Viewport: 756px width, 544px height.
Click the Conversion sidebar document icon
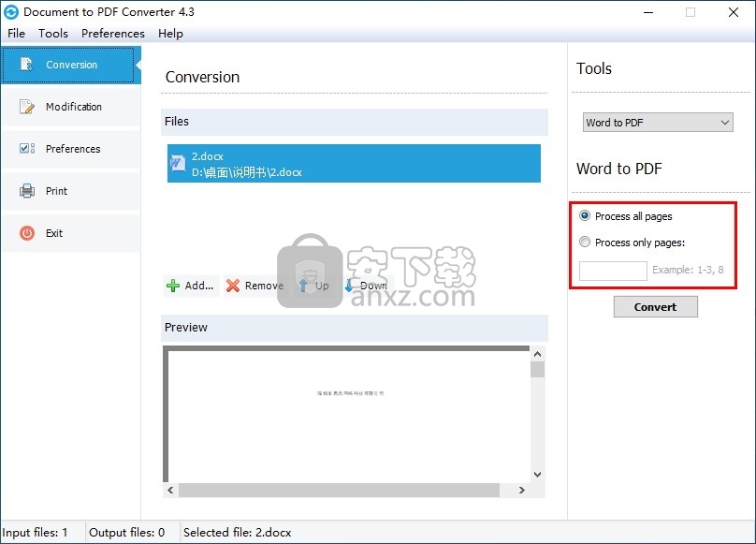(x=26, y=65)
